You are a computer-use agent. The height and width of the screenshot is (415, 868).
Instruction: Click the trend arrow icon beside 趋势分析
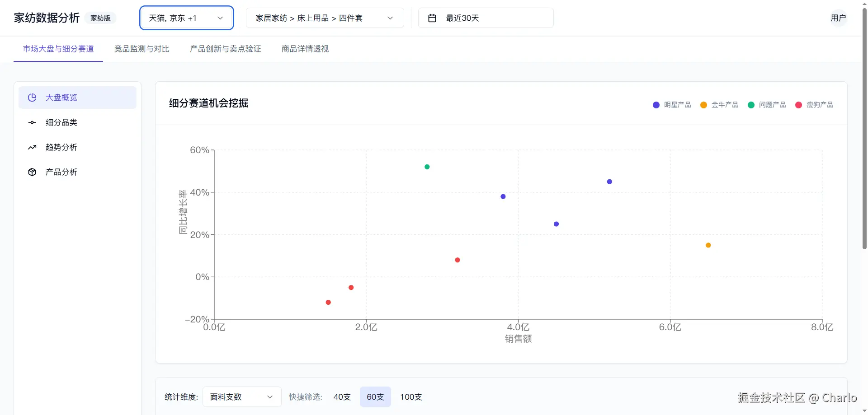[x=32, y=147]
